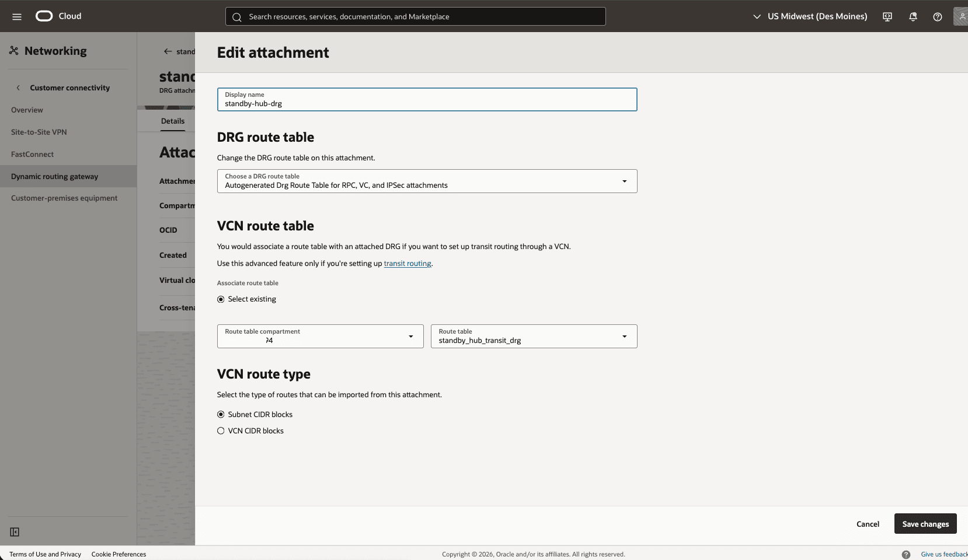This screenshot has height=560, width=968.
Task: Select the Subnet CIDR blocks option
Action: point(221,414)
